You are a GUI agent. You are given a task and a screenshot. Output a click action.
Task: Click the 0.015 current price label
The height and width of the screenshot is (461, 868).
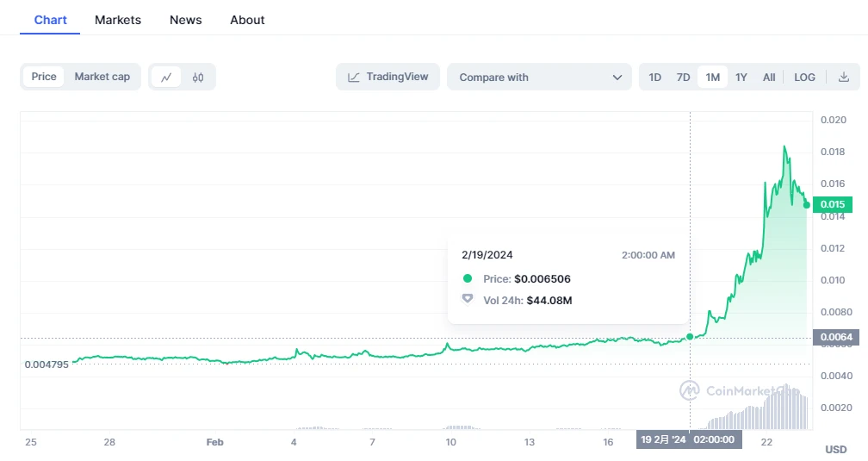coord(834,205)
